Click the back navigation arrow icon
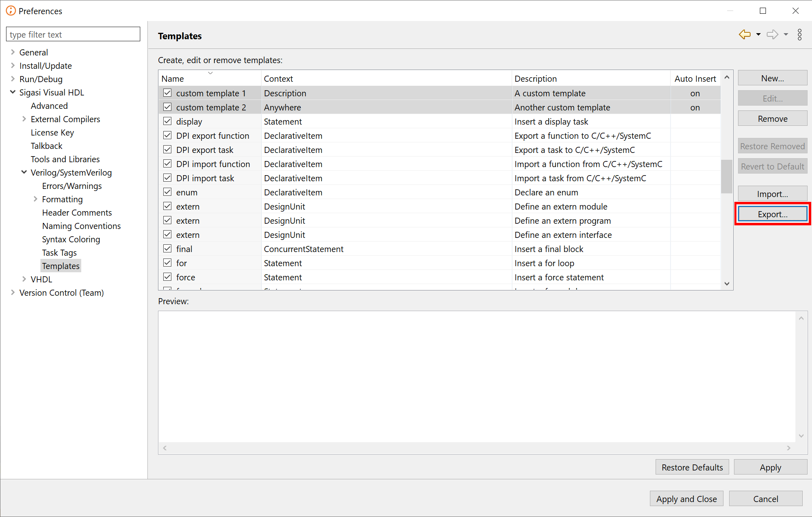Viewport: 812px width, 517px height. tap(745, 35)
